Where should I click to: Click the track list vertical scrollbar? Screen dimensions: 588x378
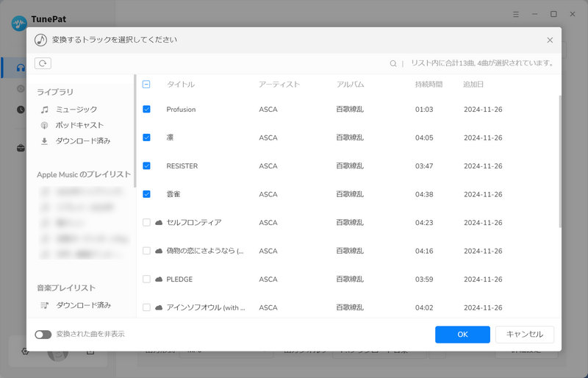coord(560,161)
